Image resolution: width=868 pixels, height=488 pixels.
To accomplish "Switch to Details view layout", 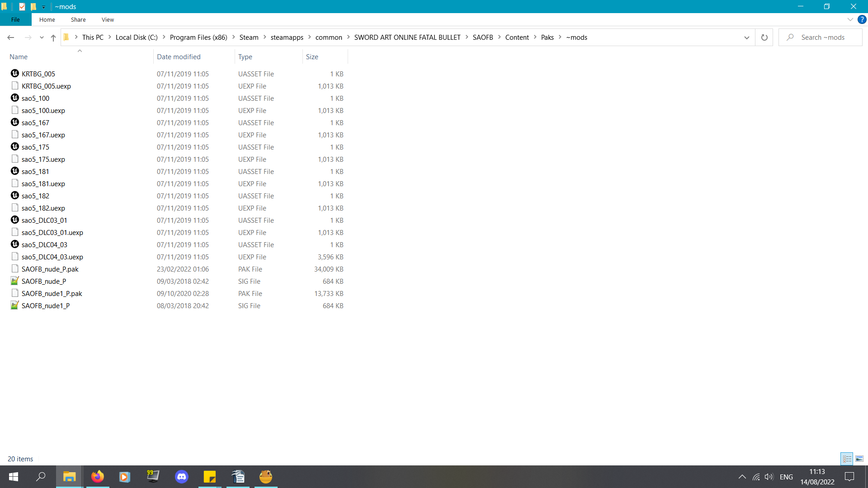I will (847, 459).
